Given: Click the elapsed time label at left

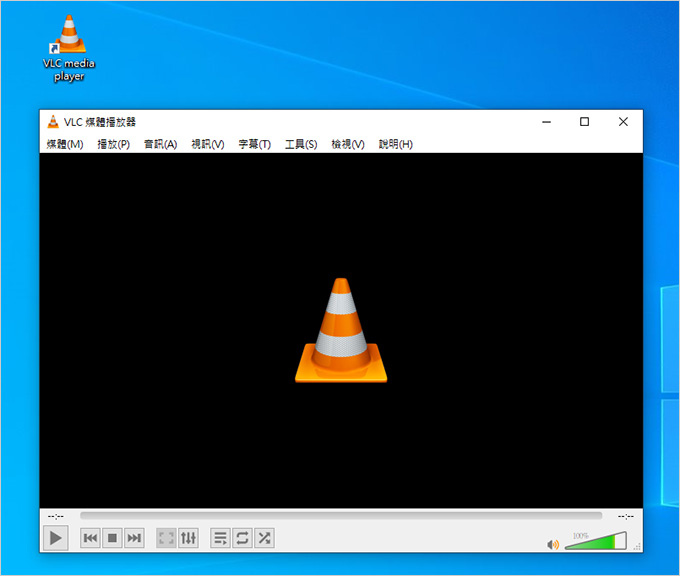Looking at the screenshot, I should tap(56, 516).
